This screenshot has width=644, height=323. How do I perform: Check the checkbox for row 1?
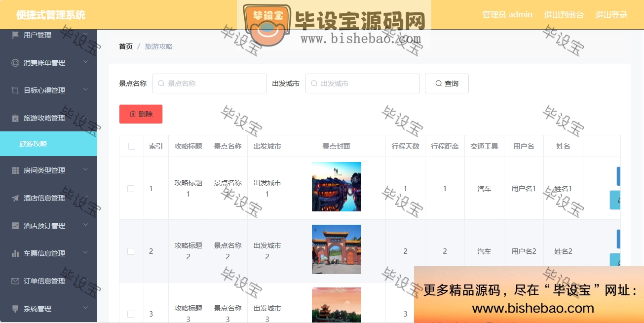(131, 189)
